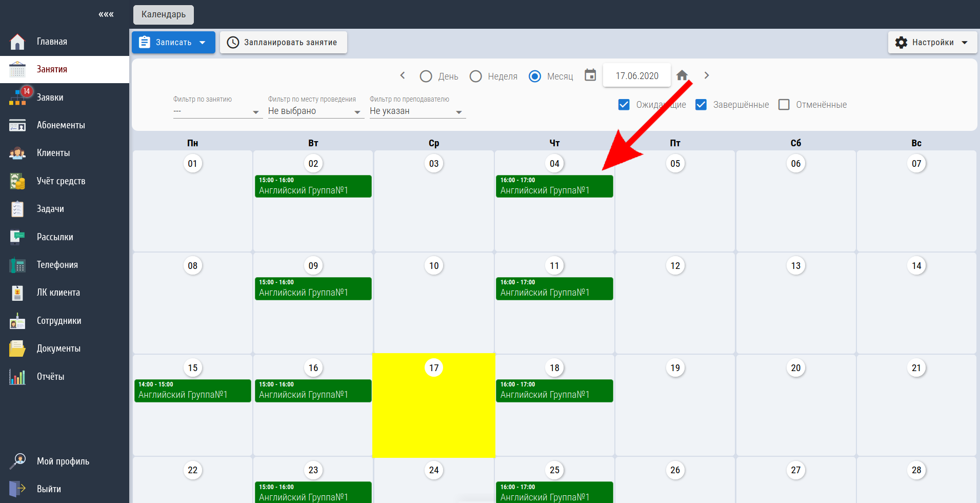Select the День view radio button
Image resolution: width=980 pixels, height=503 pixels.
426,76
